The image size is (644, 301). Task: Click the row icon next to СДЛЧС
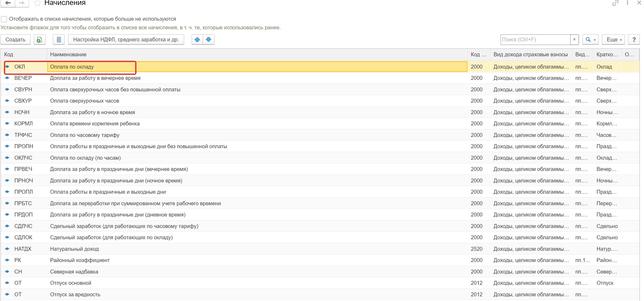pyautogui.click(x=7, y=226)
